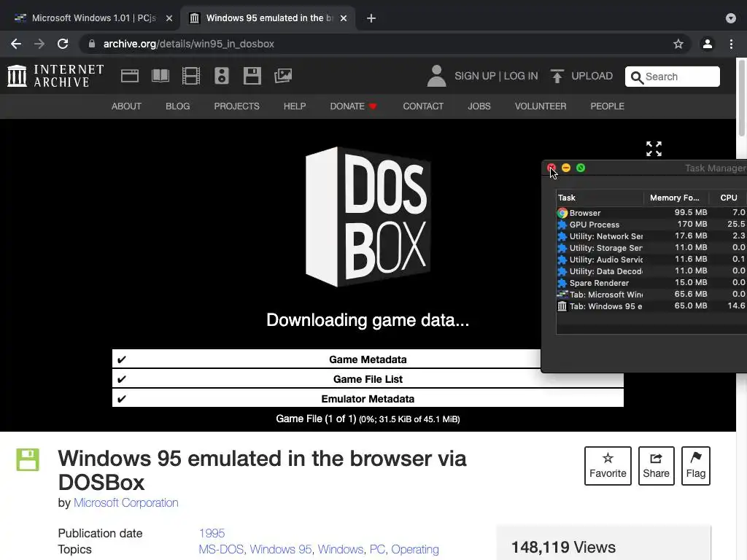Screen dimensions: 747x560
Task: Select Utility: Audio Service row
Action: 651,260
